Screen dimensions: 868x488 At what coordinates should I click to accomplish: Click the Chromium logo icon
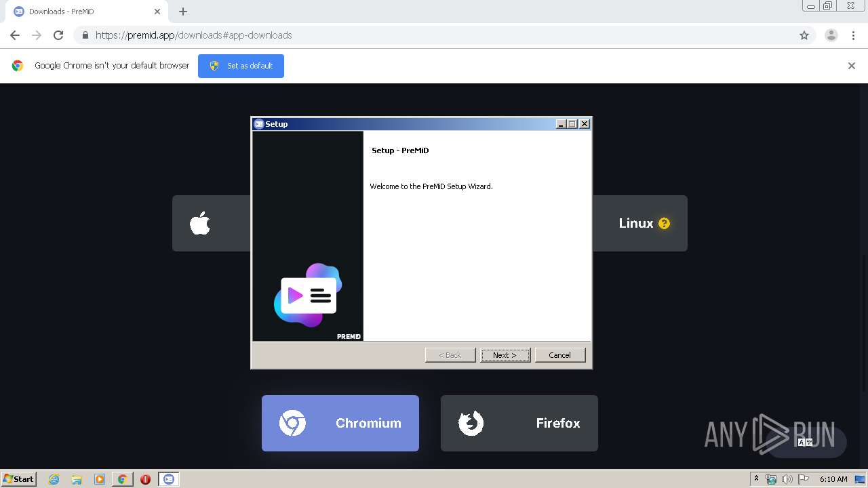click(x=292, y=423)
